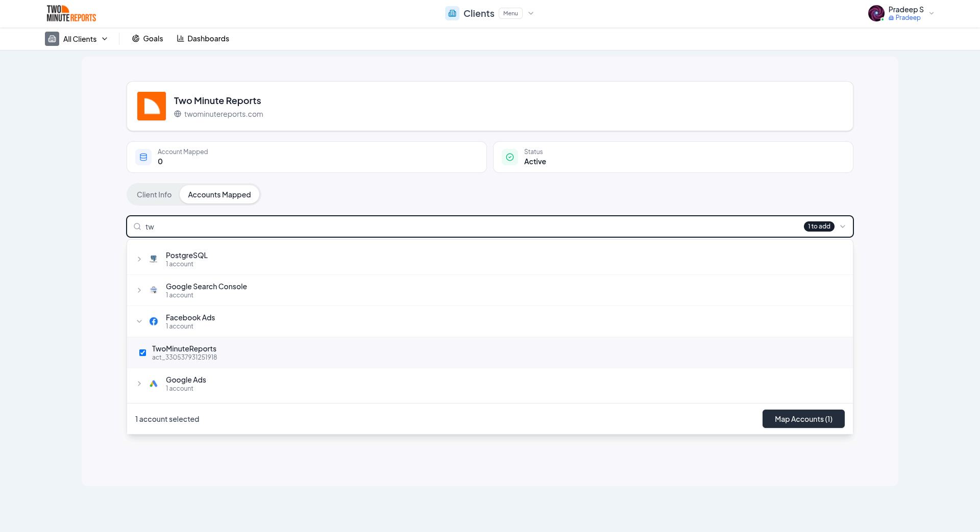This screenshot has width=980, height=532.
Task: Open the Clients menu dropdown in the header
Action: tap(531, 13)
